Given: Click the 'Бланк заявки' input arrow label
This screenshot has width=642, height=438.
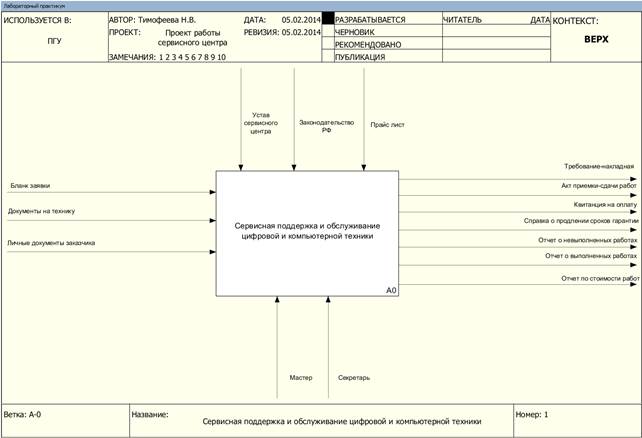Looking at the screenshot, I should coord(30,186).
